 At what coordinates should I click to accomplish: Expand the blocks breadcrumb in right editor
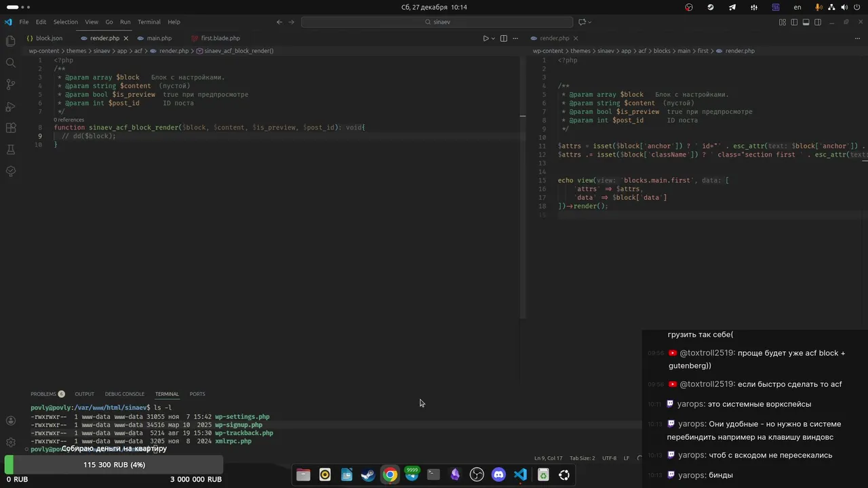pyautogui.click(x=662, y=51)
